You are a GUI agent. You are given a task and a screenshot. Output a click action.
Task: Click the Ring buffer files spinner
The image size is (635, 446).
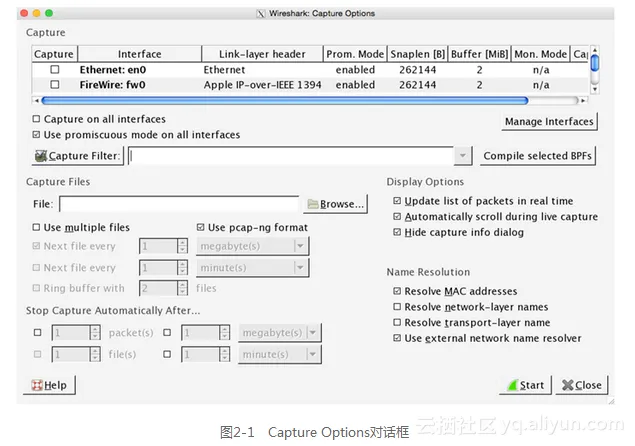coord(163,288)
